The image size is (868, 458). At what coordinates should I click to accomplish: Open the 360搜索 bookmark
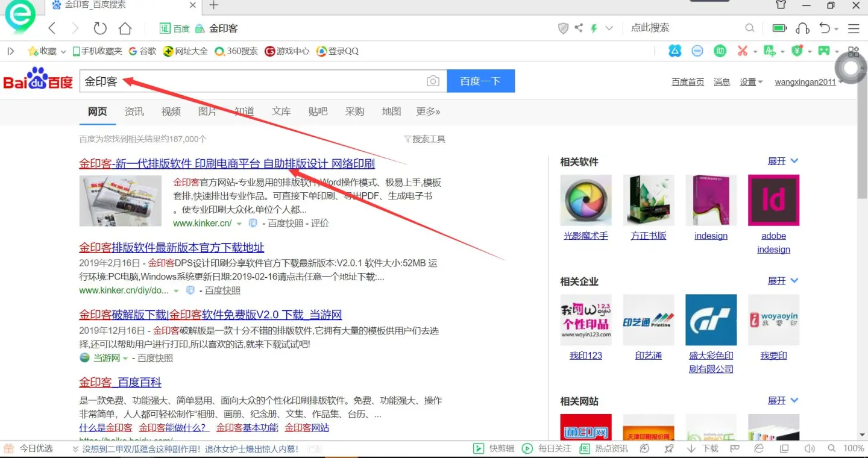pos(236,51)
